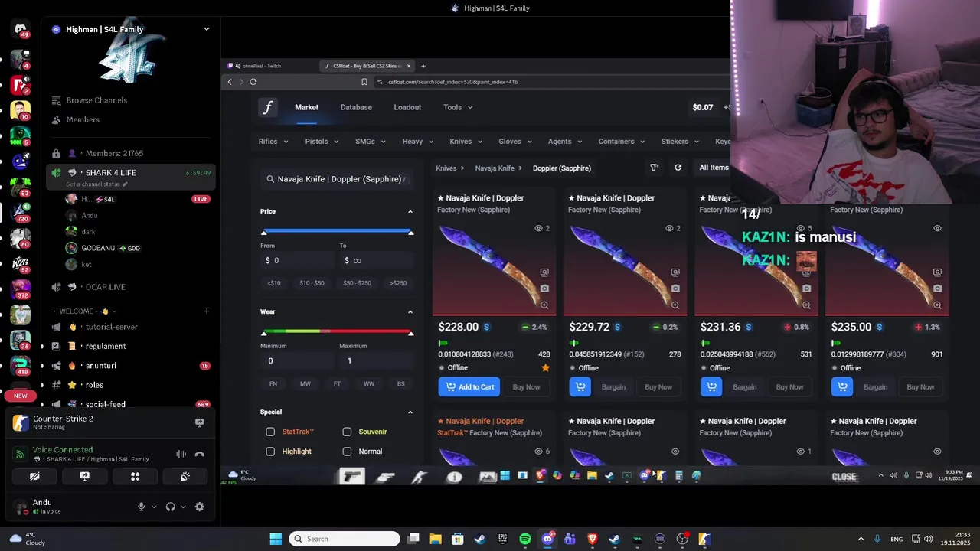Open Steam from Windows taskbar

[x=480, y=539]
